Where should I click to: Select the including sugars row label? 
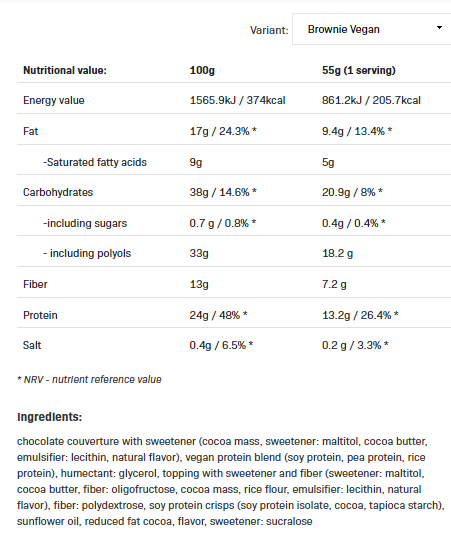click(x=85, y=223)
